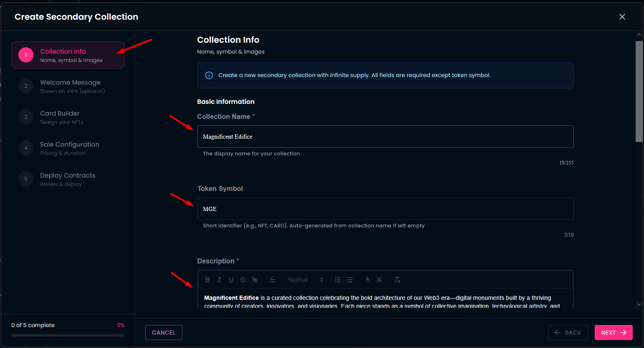644x348 pixels.
Task: Close the Create Secondary Collection dialog
Action: (622, 17)
